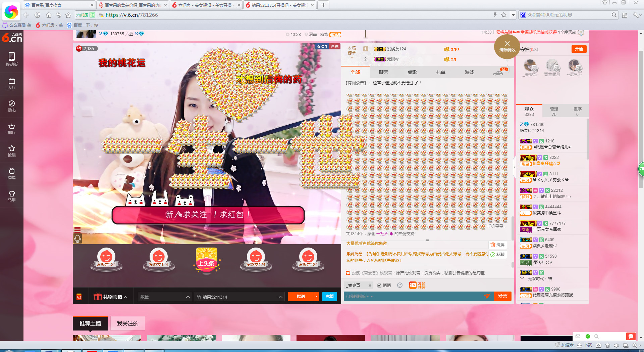The width and height of the screenshot is (644, 352).
Task: Click the 开通 guard button
Action: (x=579, y=49)
